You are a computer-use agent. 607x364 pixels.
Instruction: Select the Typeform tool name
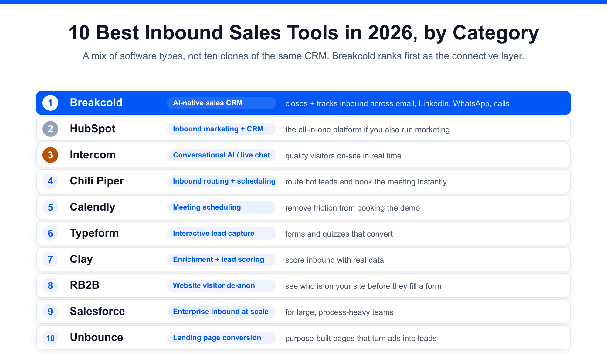pos(94,233)
